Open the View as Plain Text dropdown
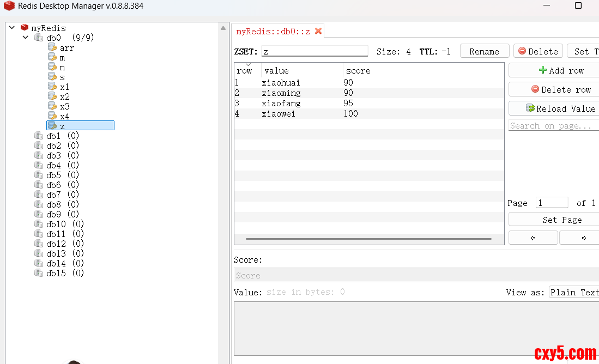The image size is (599, 364). (573, 292)
